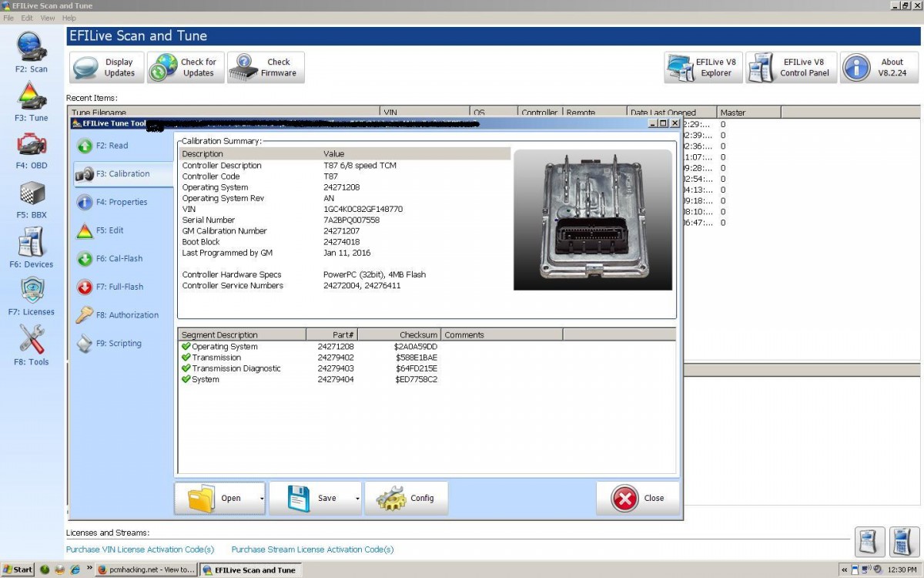Screen dimensions: 924x578
Task: Minimize the EFILive Tune Tool window
Action: click(x=653, y=123)
